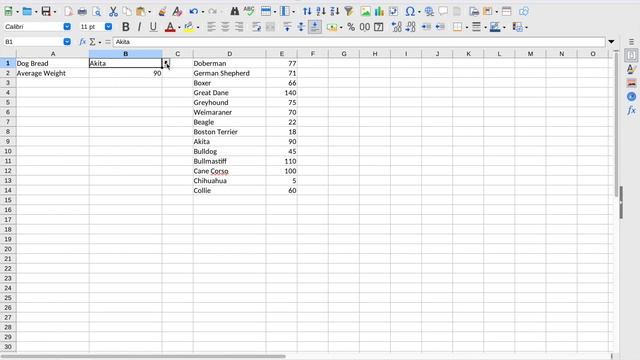Click the formula input line
The width and height of the screenshot is (640, 360).
tap(359, 42)
